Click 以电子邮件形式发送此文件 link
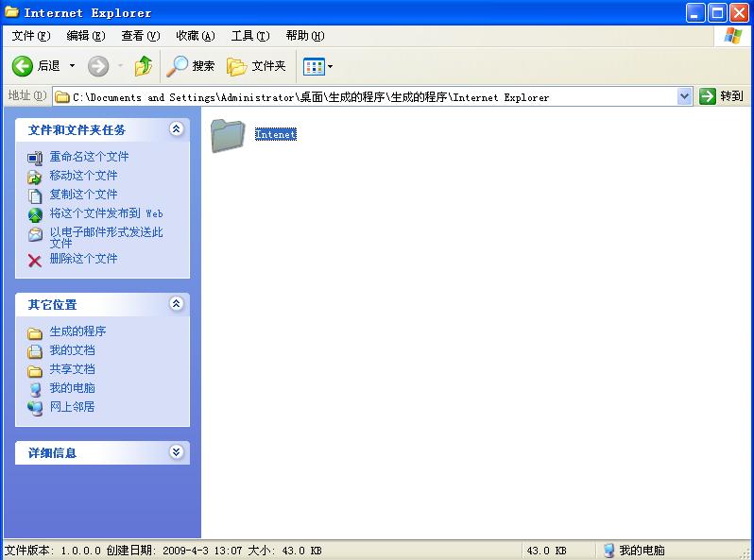 pyautogui.click(x=106, y=237)
